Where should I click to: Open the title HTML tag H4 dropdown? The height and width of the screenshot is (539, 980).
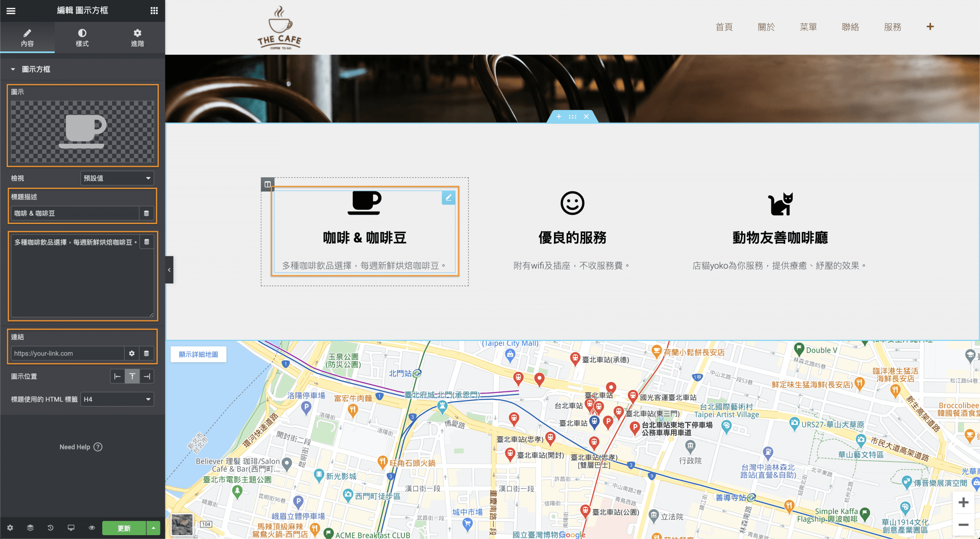pyautogui.click(x=117, y=399)
